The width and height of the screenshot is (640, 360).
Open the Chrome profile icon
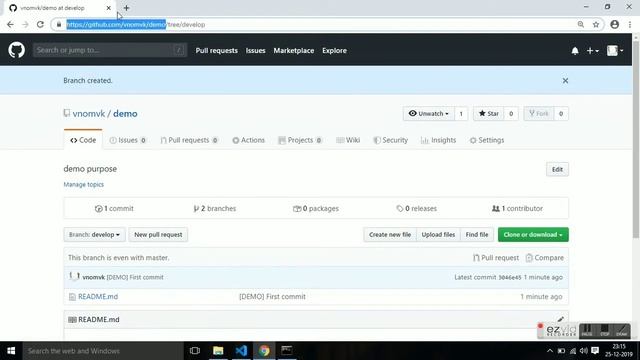pos(615,24)
